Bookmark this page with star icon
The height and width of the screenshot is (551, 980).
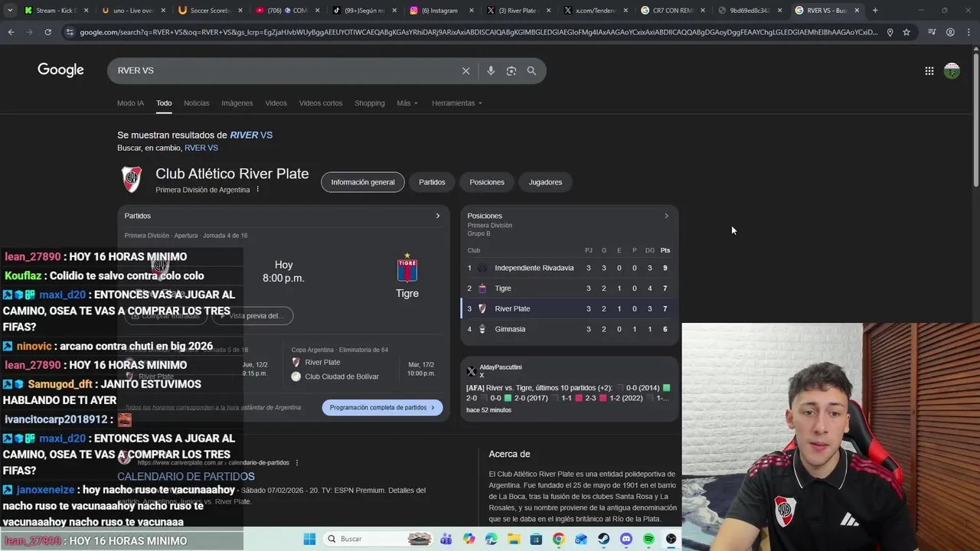point(906,32)
